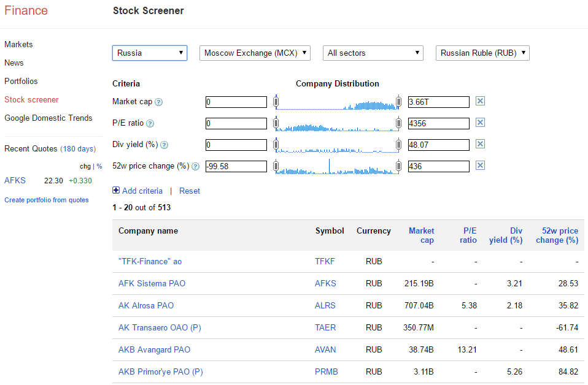This screenshot has width=588, height=385.
Task: Open the Moscow Exchange (MCX) dropdown
Action: (255, 53)
